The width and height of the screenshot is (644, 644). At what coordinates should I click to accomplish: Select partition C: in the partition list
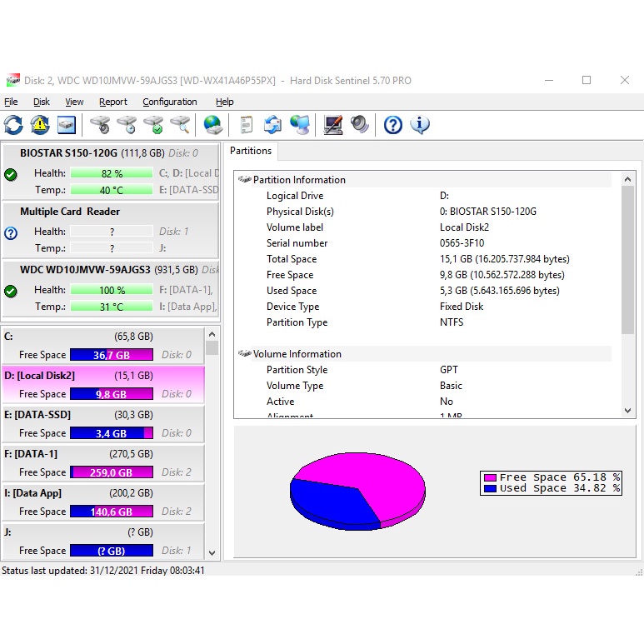[103, 346]
